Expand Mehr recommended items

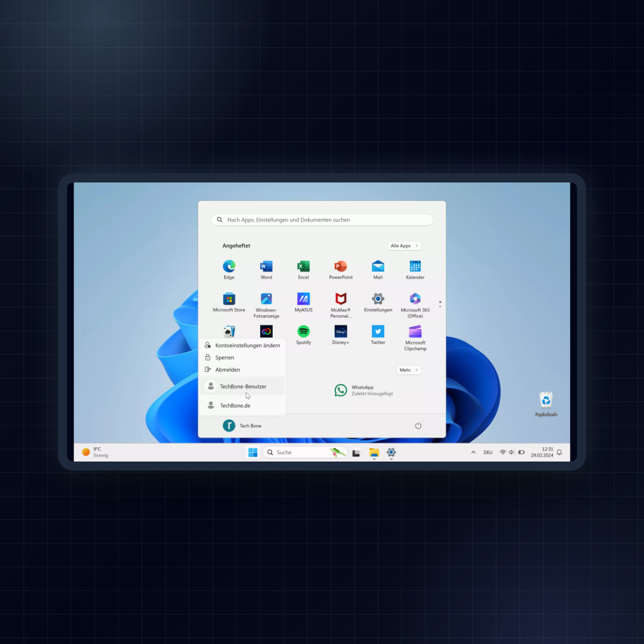[409, 370]
